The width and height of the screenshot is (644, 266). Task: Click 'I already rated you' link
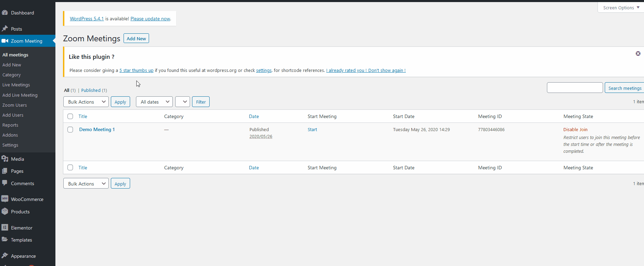pos(366,70)
